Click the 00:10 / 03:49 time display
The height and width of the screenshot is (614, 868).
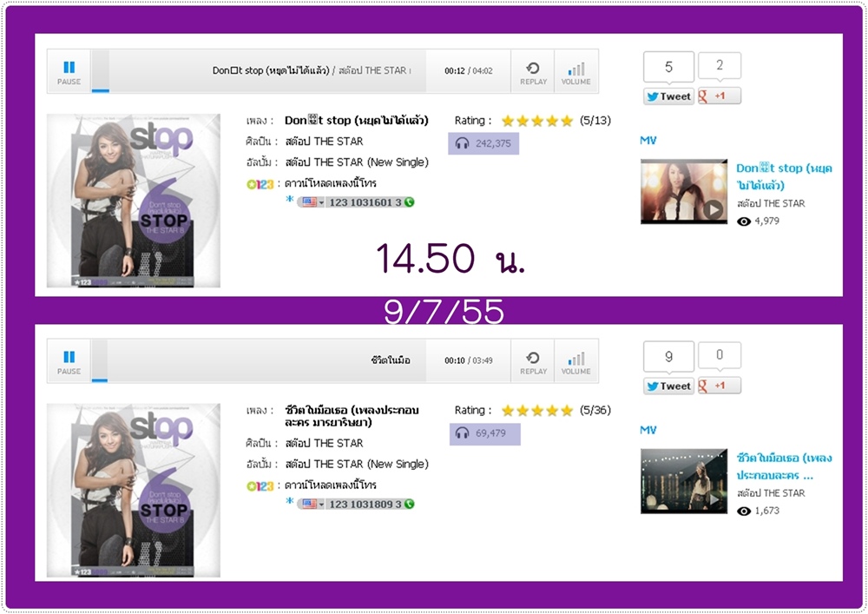tap(469, 360)
